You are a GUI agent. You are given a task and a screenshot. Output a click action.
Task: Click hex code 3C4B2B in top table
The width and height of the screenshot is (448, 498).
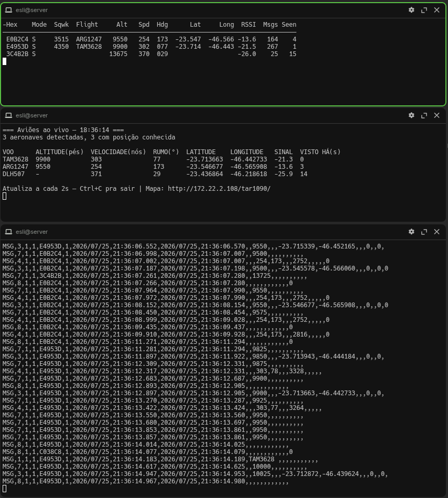(17, 54)
